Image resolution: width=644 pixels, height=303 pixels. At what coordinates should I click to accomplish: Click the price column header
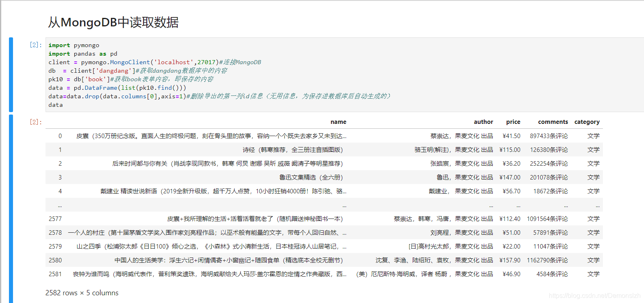[x=513, y=122]
